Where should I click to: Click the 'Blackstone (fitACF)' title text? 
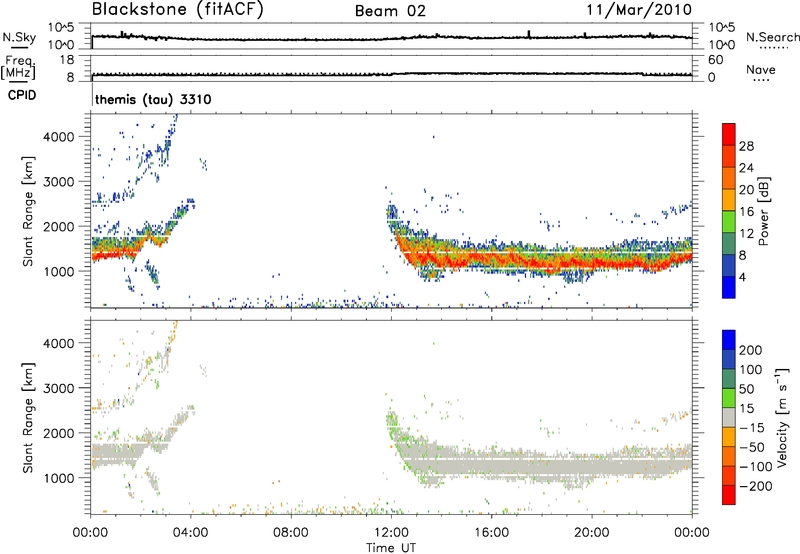pyautogui.click(x=178, y=9)
